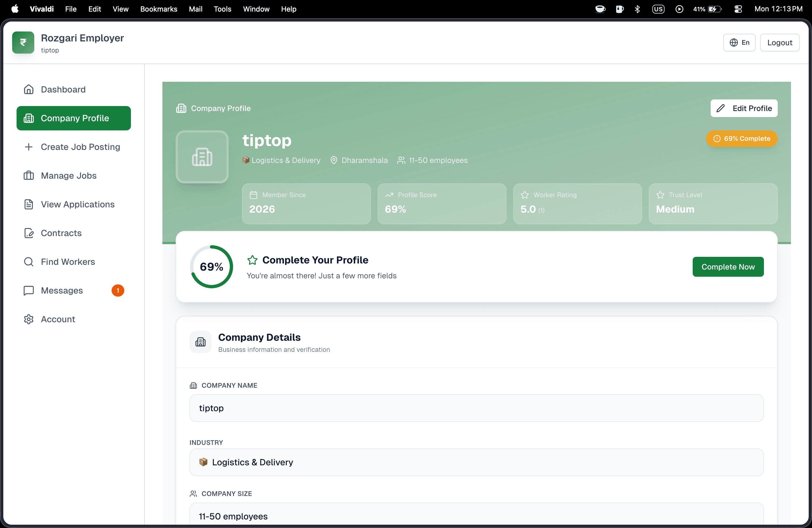Click the pencil icon on Edit Profile

click(721, 109)
